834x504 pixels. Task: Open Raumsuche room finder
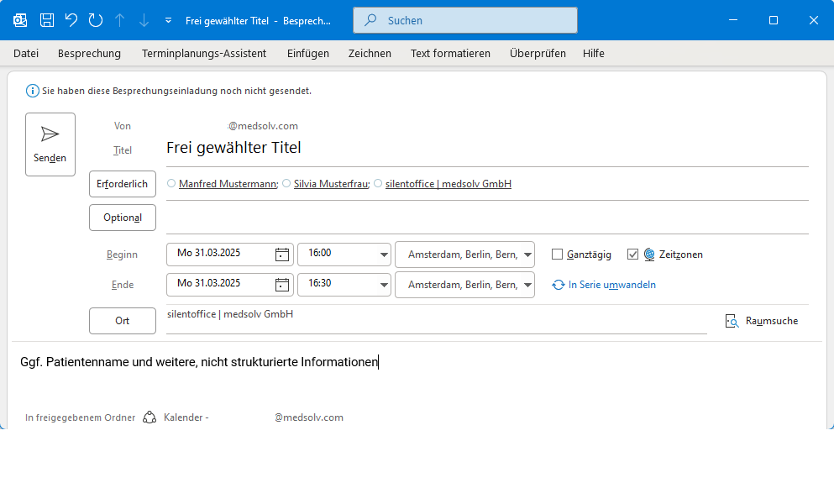point(761,321)
